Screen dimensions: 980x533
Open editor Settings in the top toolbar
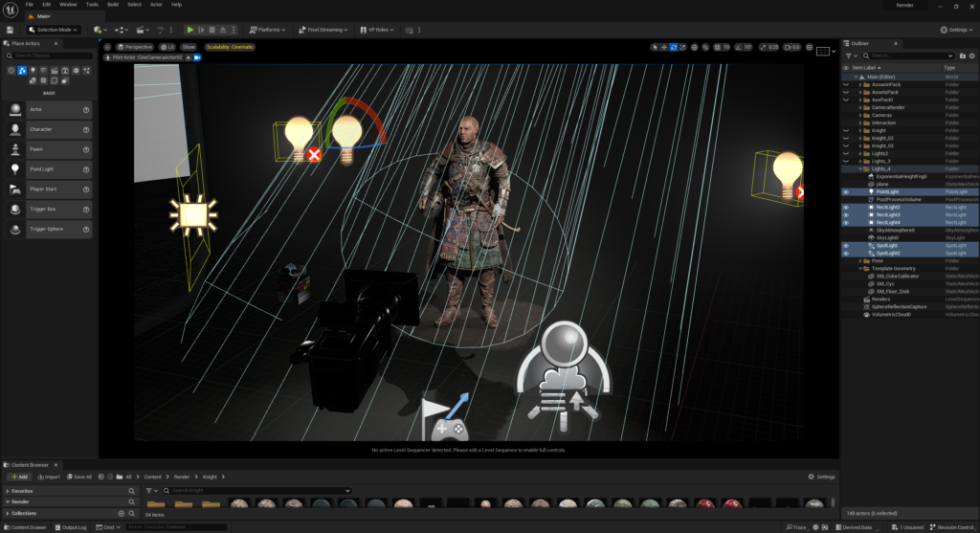coord(956,30)
